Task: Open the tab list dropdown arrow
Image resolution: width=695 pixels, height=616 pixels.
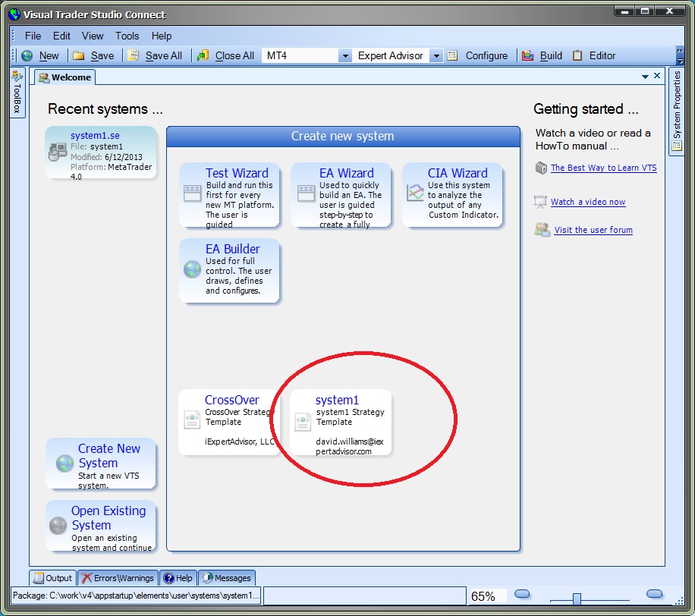Action: [x=646, y=77]
